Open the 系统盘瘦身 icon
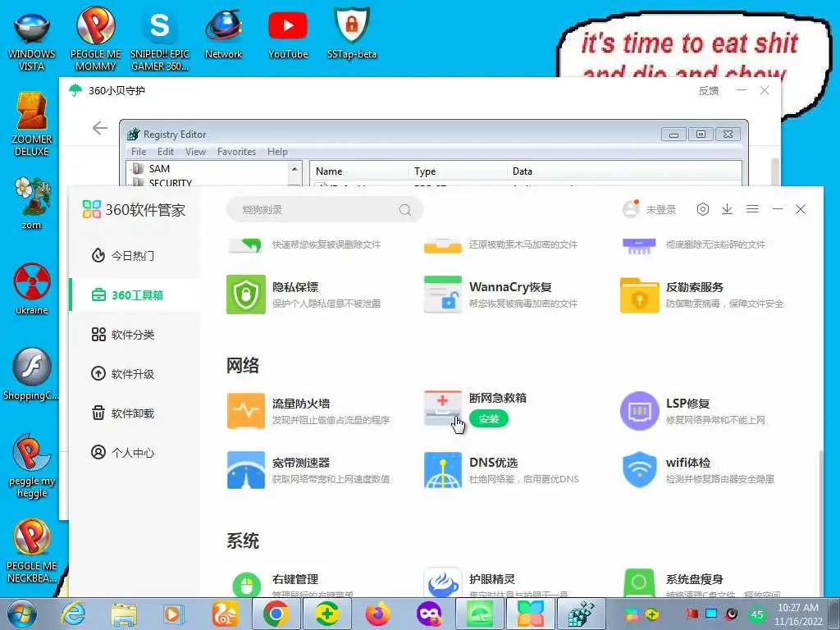 click(x=640, y=583)
